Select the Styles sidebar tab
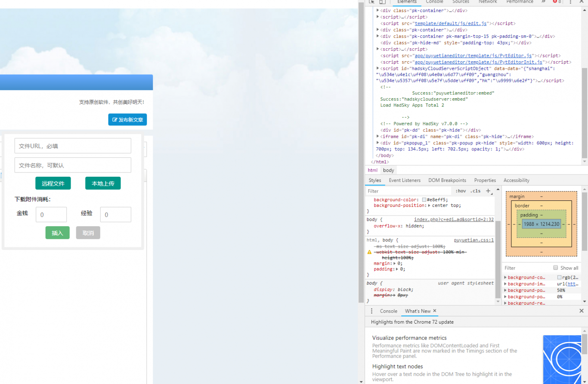 pyautogui.click(x=375, y=180)
